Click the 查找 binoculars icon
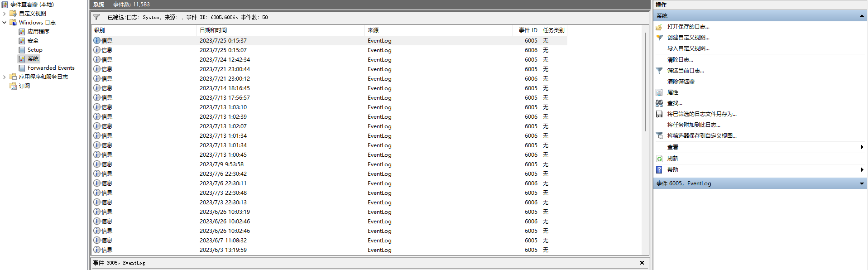The height and width of the screenshot is (270, 868). pyautogui.click(x=659, y=103)
